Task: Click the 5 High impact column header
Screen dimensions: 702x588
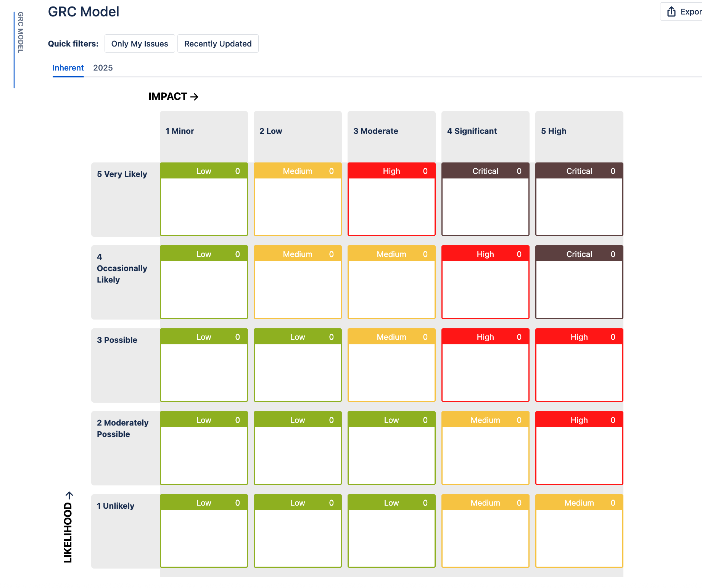Action: tap(579, 137)
